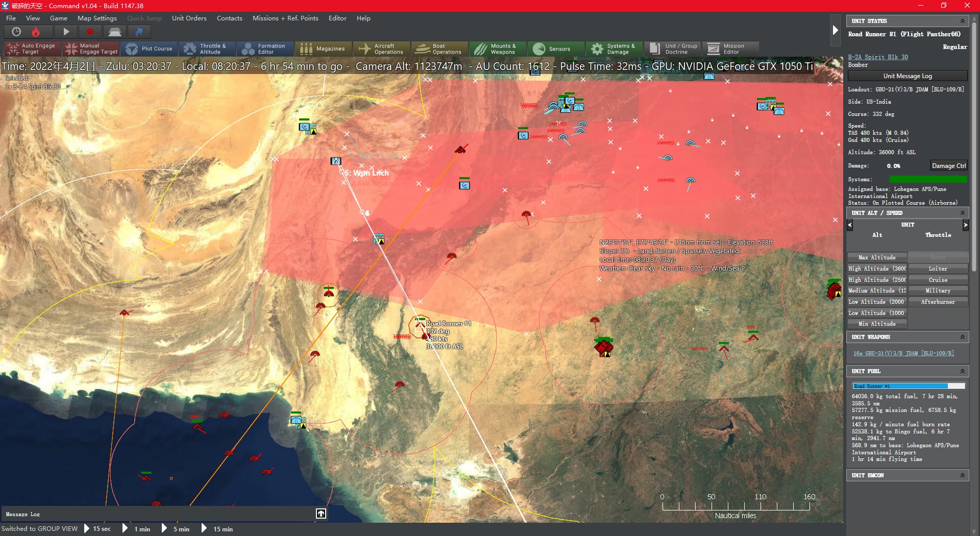Open the Game menu
Viewport: 980px width, 536px height.
coord(59,18)
